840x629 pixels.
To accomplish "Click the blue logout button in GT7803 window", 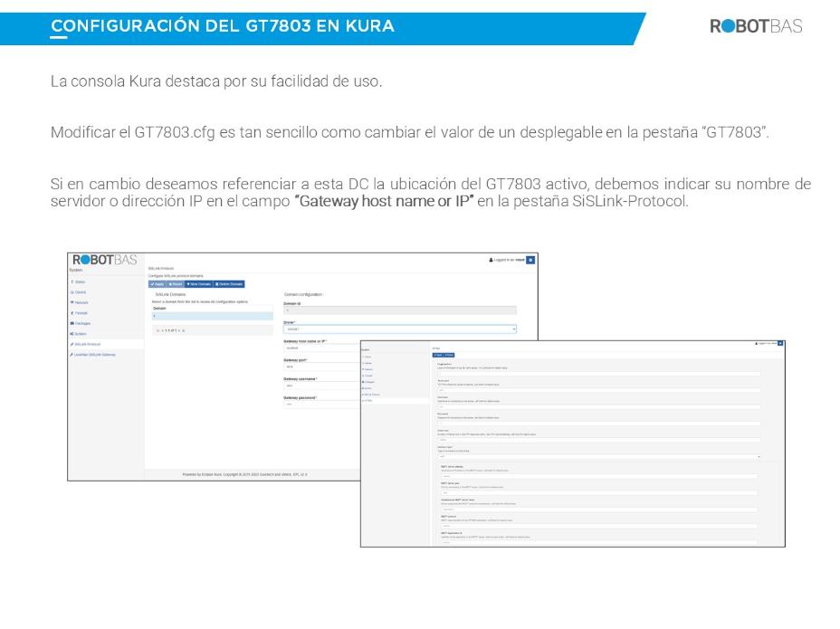I will pos(780,343).
